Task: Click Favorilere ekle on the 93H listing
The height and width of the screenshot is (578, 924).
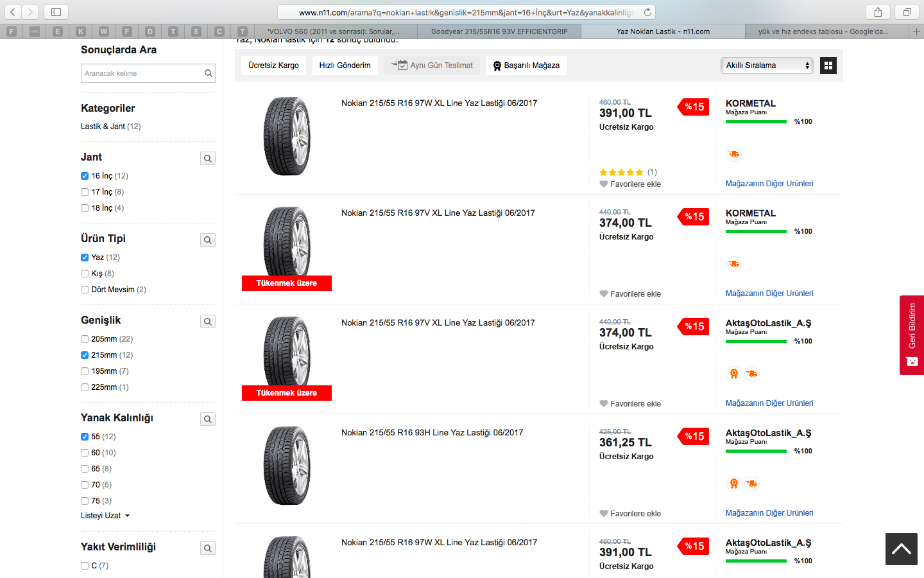Action: [635, 514]
